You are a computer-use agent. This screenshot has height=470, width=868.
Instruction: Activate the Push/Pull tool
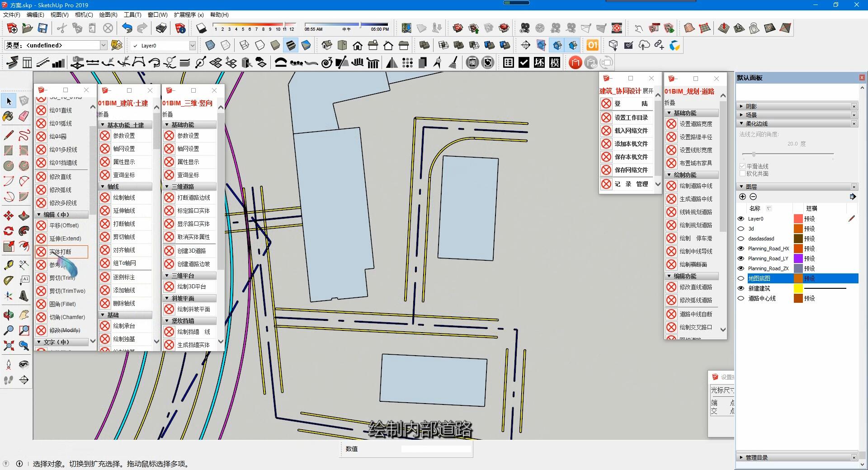point(24,216)
